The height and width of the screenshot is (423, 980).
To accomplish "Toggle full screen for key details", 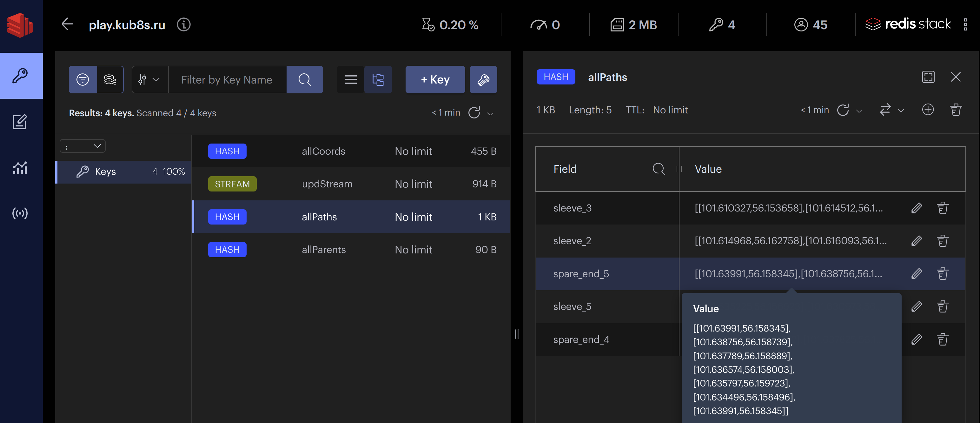I will point(928,77).
